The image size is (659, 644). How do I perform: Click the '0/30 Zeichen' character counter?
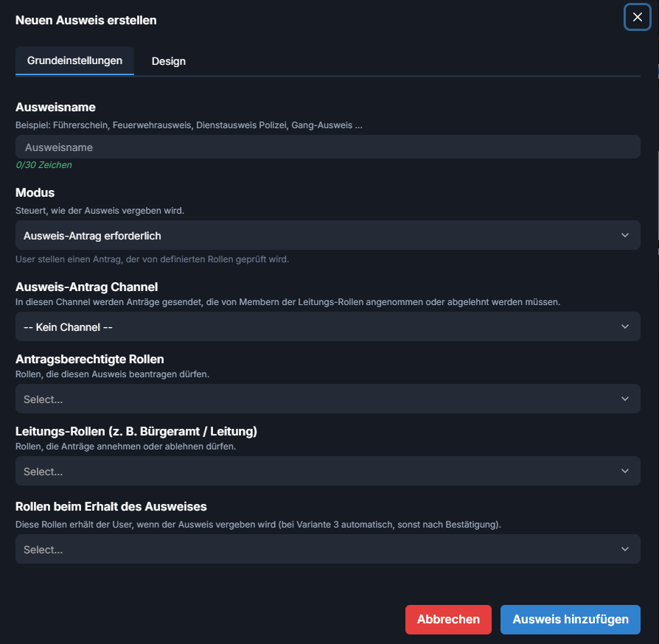(44, 165)
